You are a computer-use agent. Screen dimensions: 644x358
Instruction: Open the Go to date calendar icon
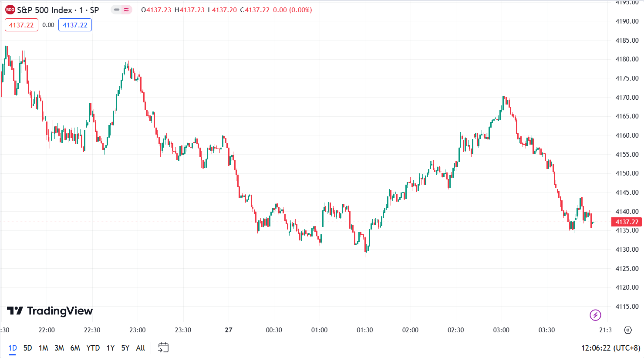click(x=163, y=348)
